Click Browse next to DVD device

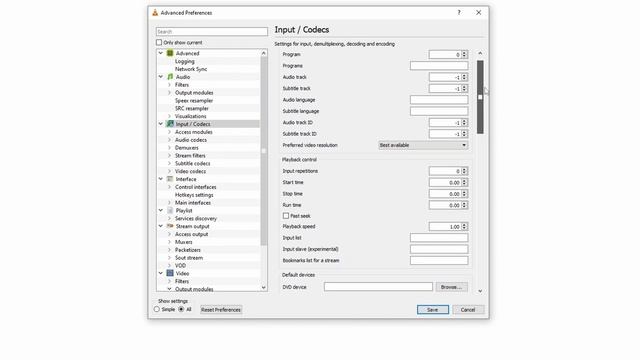tap(451, 287)
